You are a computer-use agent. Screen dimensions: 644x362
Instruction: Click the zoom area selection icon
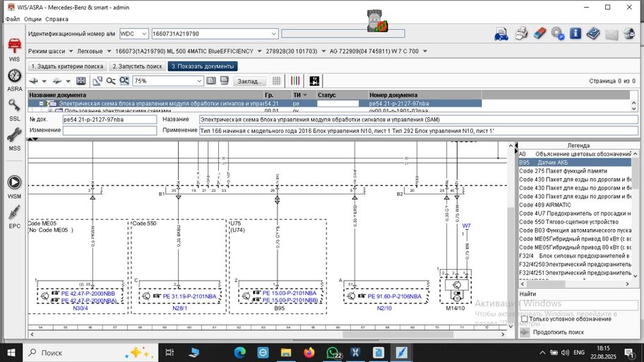(97, 81)
